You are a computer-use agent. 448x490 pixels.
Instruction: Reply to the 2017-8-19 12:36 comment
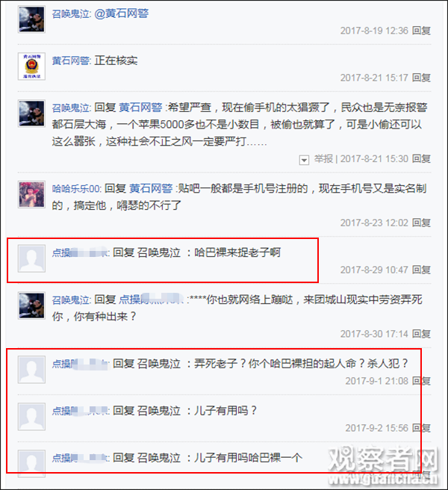click(x=421, y=31)
